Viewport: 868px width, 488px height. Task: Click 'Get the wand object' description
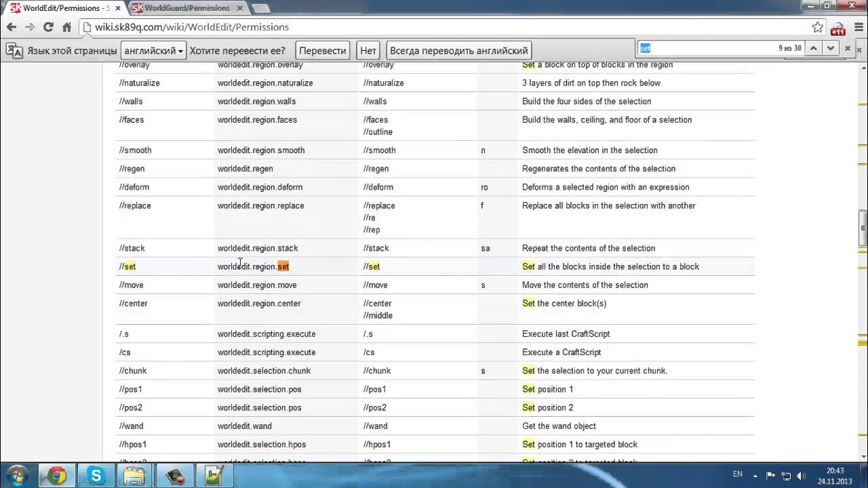click(x=559, y=426)
